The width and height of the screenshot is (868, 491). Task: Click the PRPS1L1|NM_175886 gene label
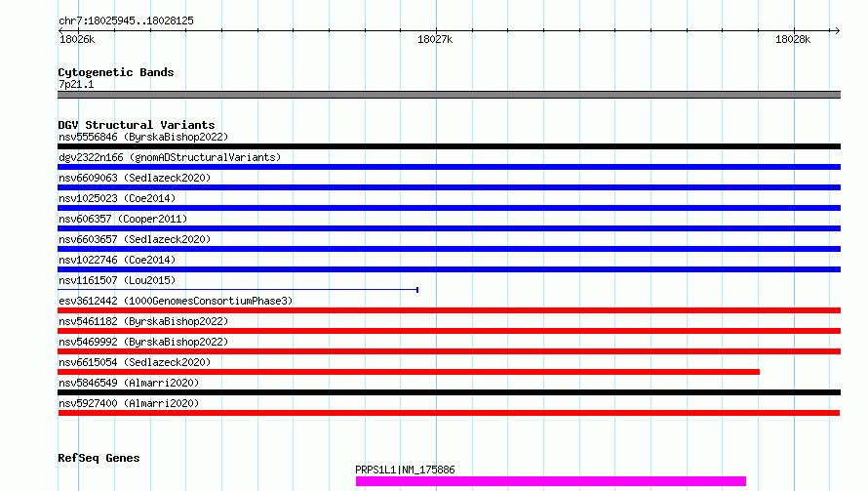[405, 470]
